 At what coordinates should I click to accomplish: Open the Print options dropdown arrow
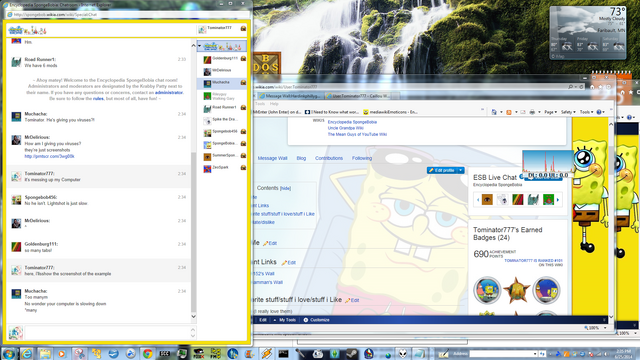[538, 112]
